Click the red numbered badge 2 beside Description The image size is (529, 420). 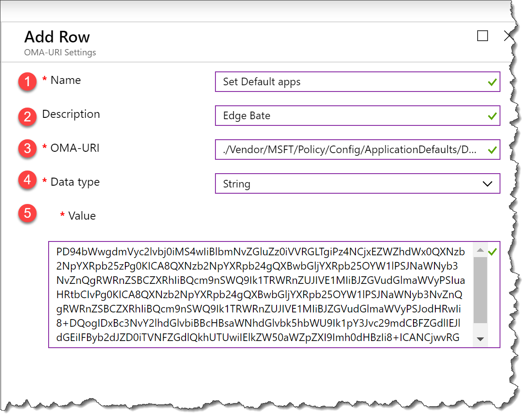point(27,116)
